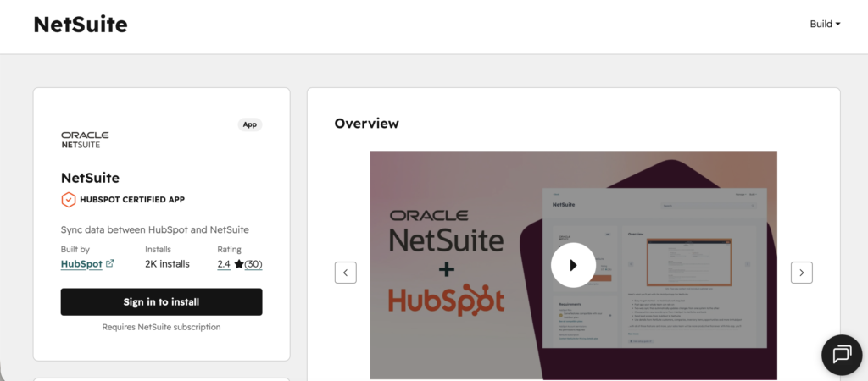Click 'Requires NetSuite subscription' note

161,328
